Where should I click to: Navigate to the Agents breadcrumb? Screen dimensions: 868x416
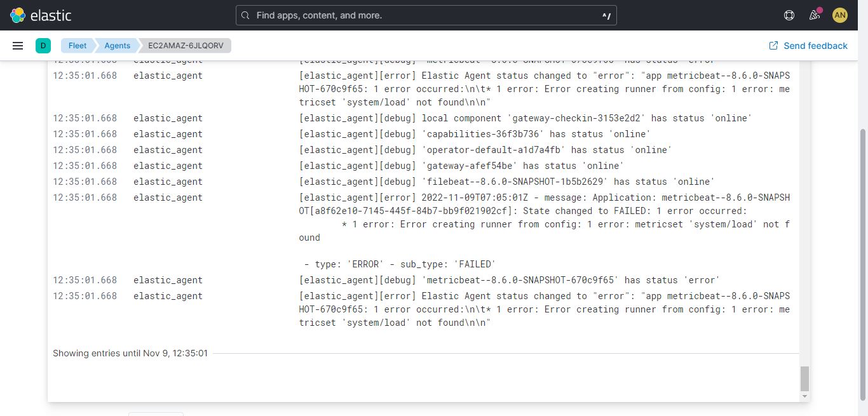117,45
